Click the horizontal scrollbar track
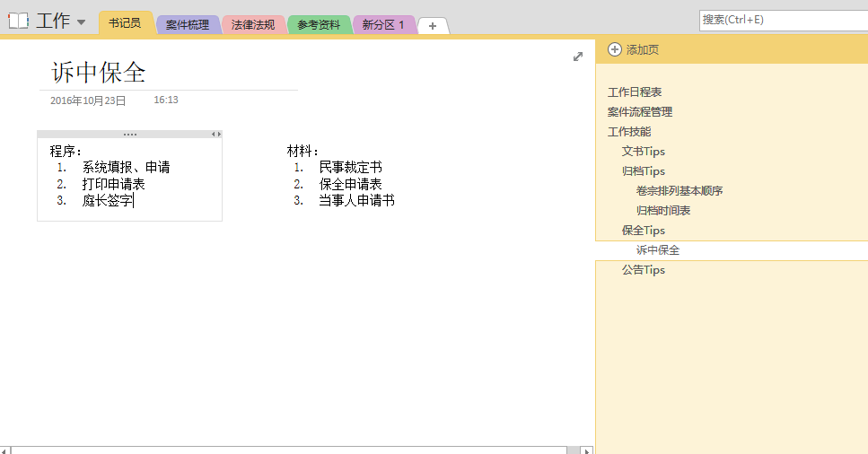The height and width of the screenshot is (454, 868). click(574, 450)
